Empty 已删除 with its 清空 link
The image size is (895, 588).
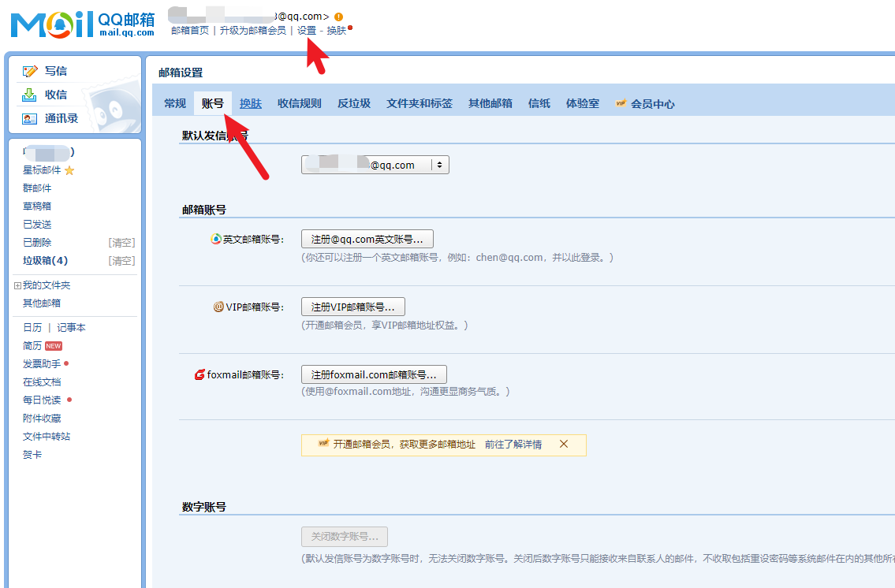[121, 243]
